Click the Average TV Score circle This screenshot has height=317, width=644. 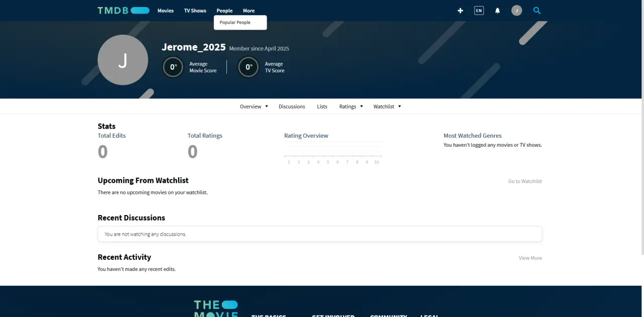coord(248,67)
